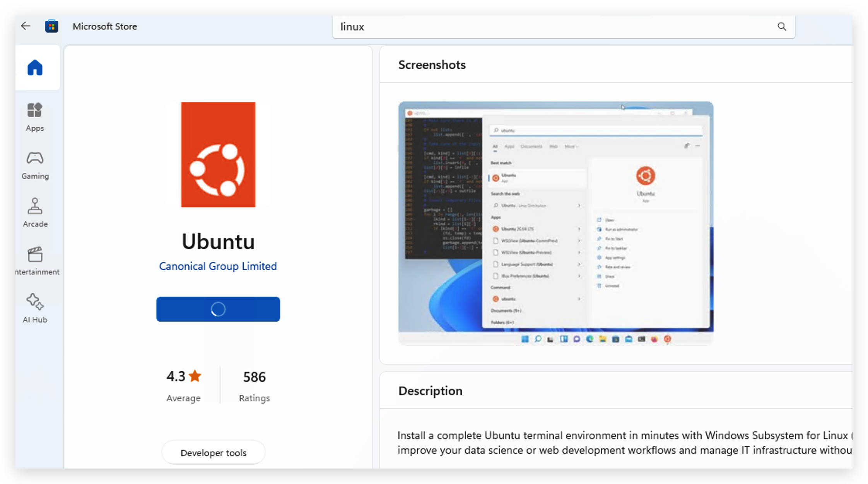Screen dimensions: 868x484
Task: Click the Description section heading
Action: point(431,391)
